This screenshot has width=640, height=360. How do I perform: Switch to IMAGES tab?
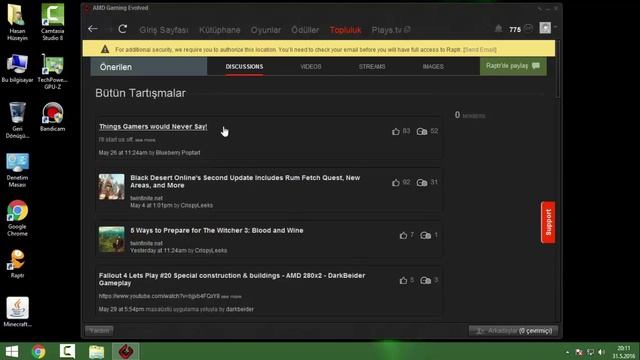433,67
